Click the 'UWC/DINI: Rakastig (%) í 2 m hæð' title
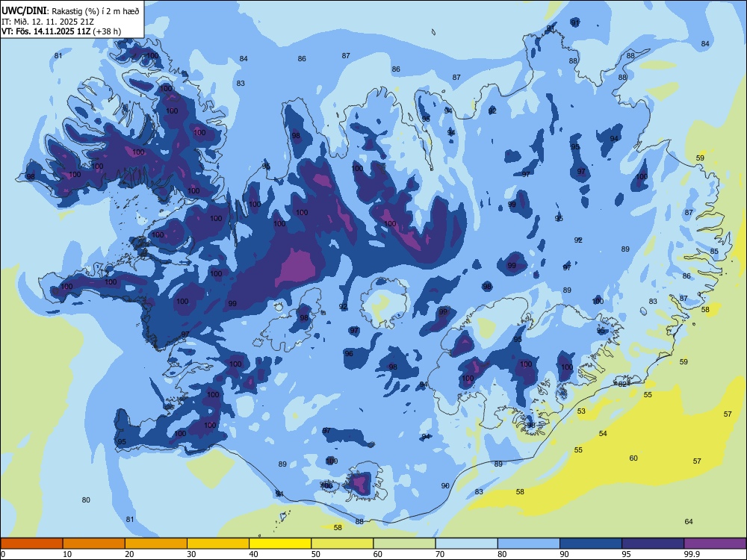This screenshot has width=747, height=560. (x=70, y=11)
